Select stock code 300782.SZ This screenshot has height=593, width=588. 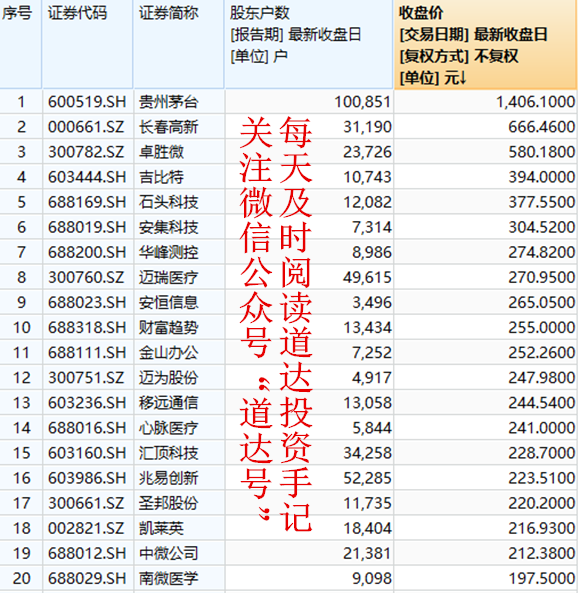click(86, 152)
